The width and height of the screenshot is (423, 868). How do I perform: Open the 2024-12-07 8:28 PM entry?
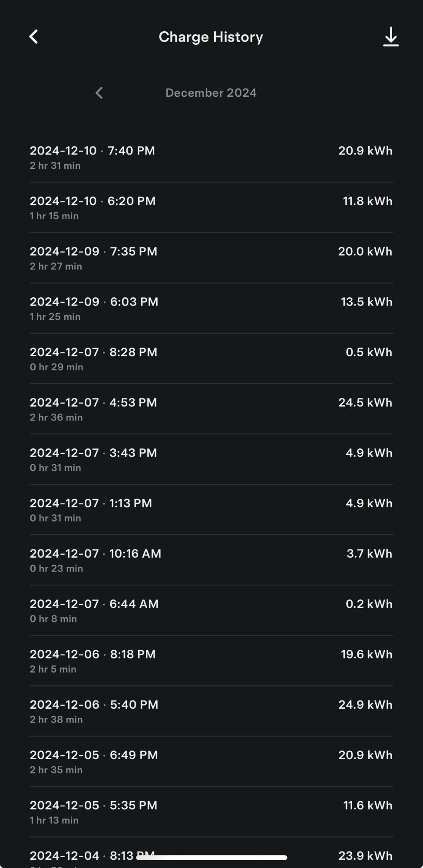(211, 358)
